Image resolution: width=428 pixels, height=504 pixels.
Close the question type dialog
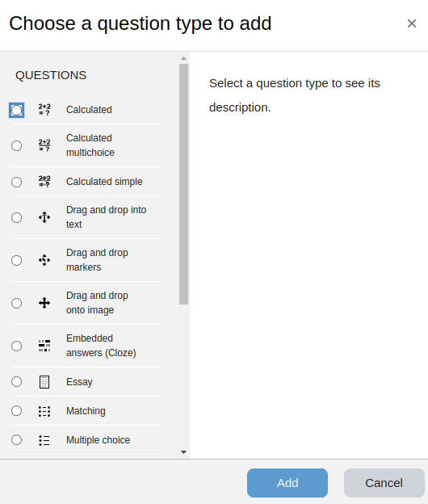pyautogui.click(x=412, y=23)
